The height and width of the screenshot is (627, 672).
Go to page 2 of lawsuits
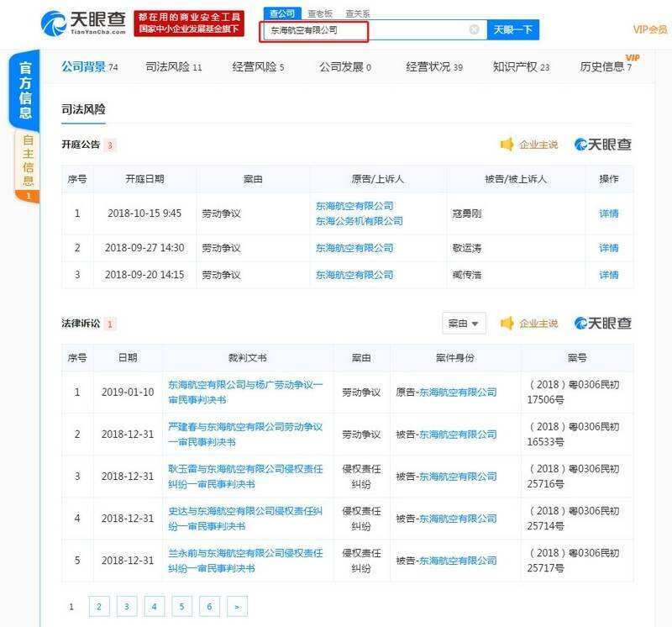tap(99, 607)
